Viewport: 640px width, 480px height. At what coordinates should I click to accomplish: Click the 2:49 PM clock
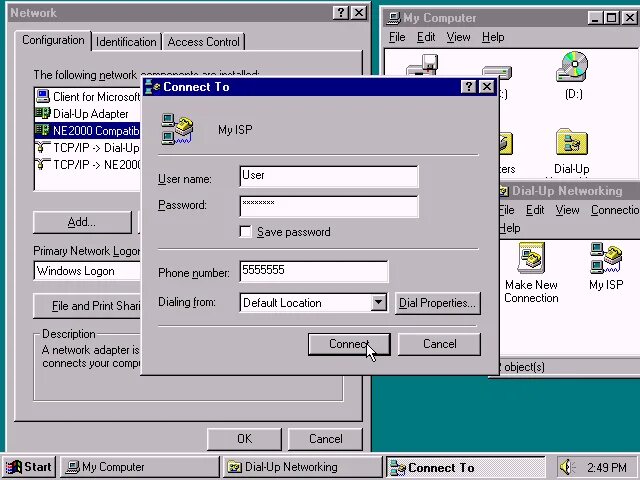click(607, 467)
